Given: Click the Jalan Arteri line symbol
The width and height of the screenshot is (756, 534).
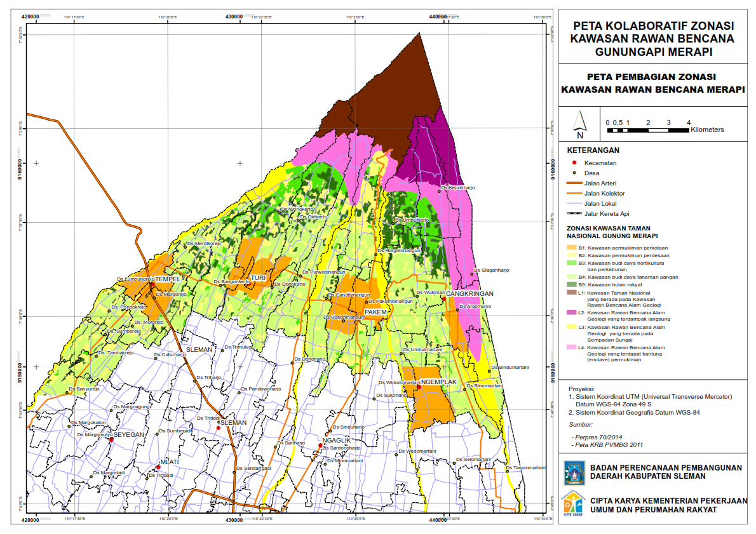Looking at the screenshot, I should tap(574, 183).
